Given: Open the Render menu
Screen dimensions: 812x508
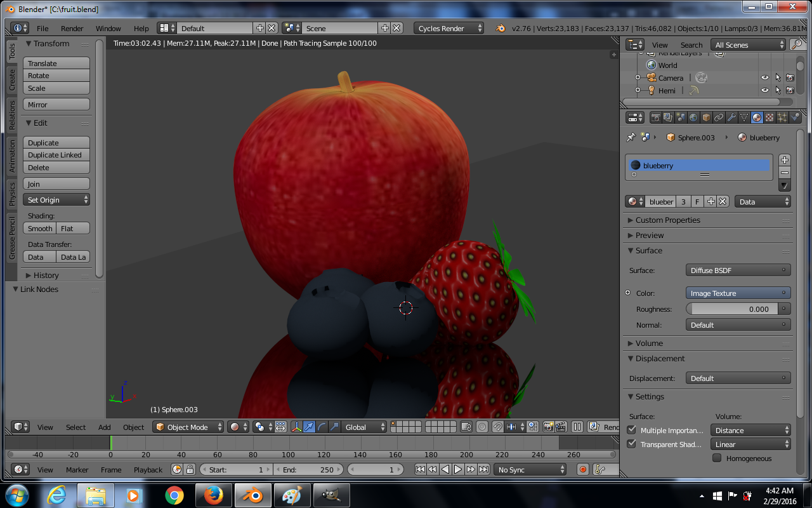Looking at the screenshot, I should click(x=72, y=28).
